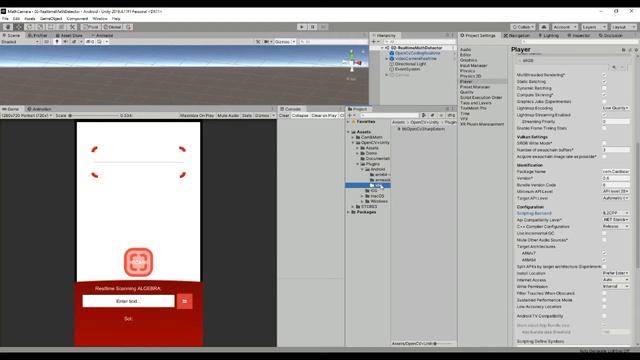Screen dimensions: 640x360
Task: Click the Enter text input field
Action: click(128, 301)
